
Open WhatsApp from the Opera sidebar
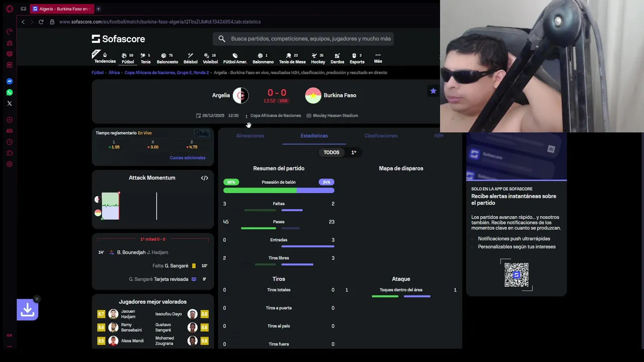coord(9,92)
